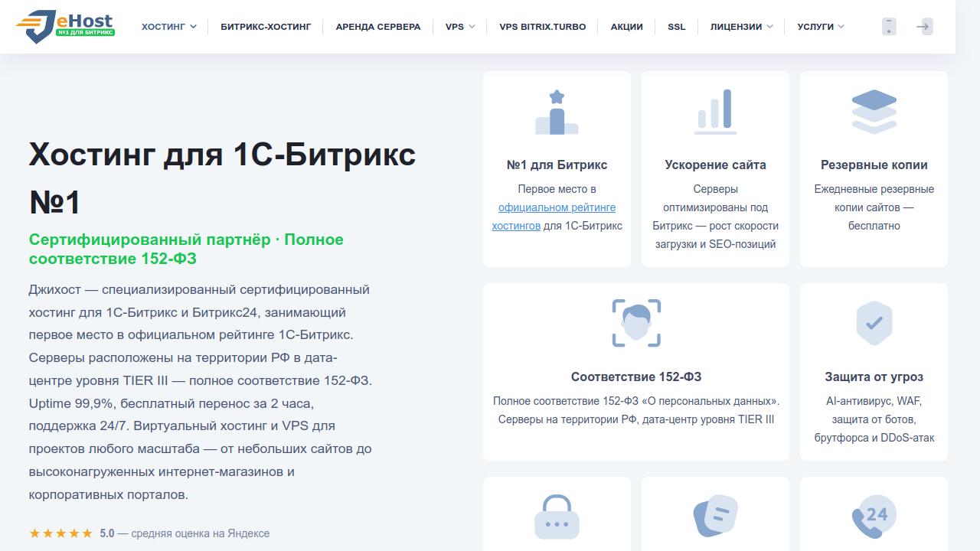Click the Соответствие 152-ФЗ card title

[636, 377]
